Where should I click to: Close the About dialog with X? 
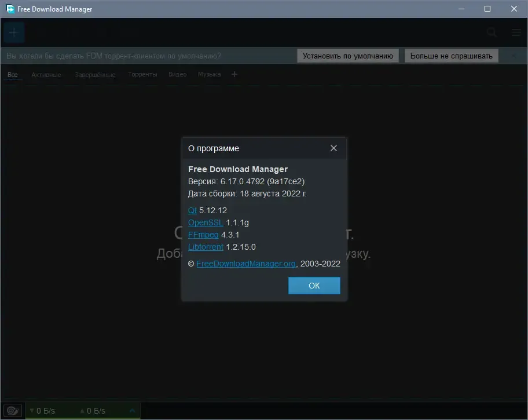click(x=333, y=148)
